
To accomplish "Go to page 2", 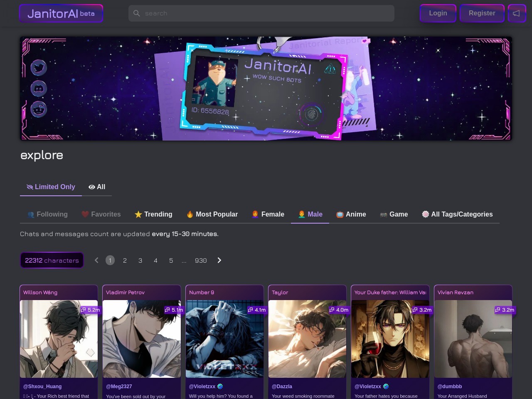I will pyautogui.click(x=125, y=260).
